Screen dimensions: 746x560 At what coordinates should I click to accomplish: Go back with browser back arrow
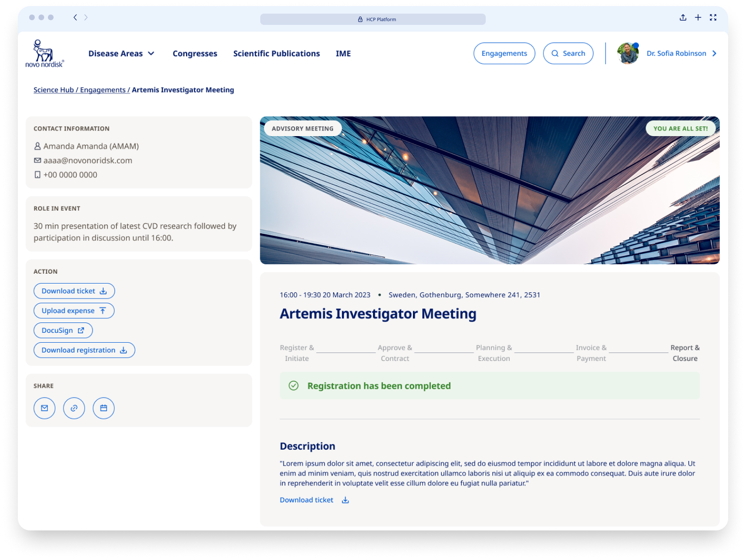tap(75, 17)
